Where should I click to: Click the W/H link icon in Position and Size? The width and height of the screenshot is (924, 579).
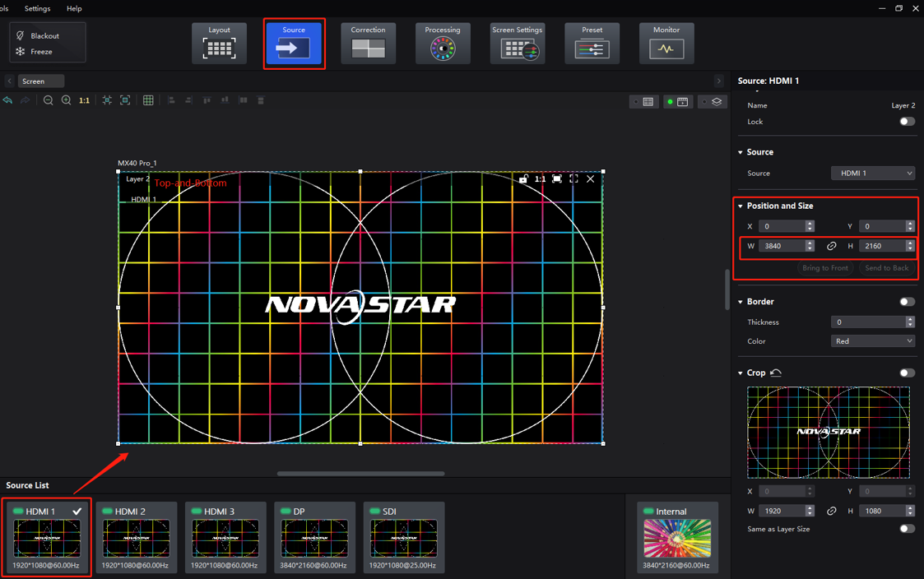tap(832, 246)
